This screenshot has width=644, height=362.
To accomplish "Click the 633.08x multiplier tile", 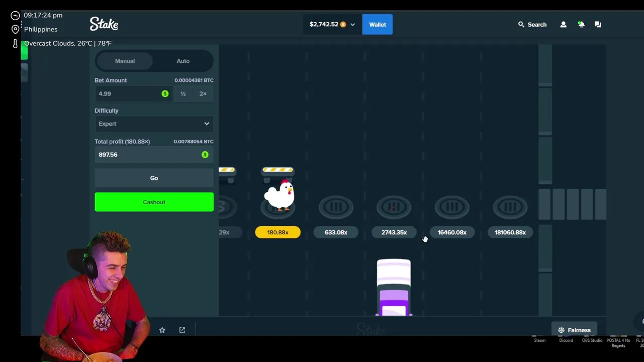I will [x=336, y=232].
